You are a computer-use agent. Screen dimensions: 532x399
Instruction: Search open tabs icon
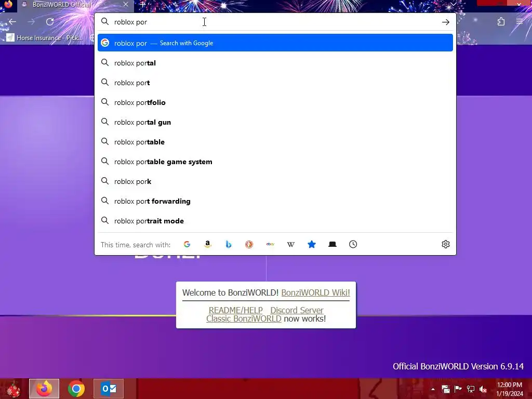[x=332, y=244]
